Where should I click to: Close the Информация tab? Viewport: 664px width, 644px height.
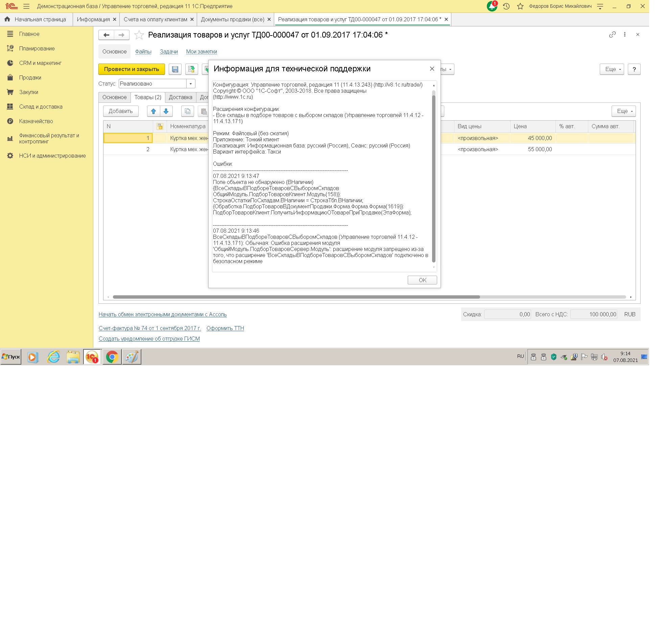click(x=115, y=19)
